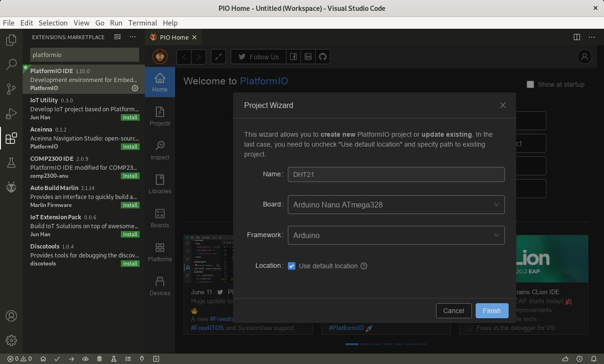This screenshot has width=604, height=364.
Task: Open notifications bell in status bar
Action: click(594, 359)
